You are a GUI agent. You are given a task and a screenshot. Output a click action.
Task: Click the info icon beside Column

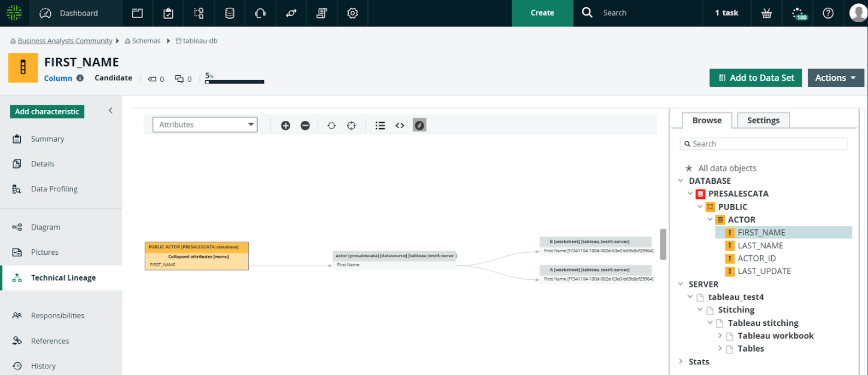click(x=80, y=78)
